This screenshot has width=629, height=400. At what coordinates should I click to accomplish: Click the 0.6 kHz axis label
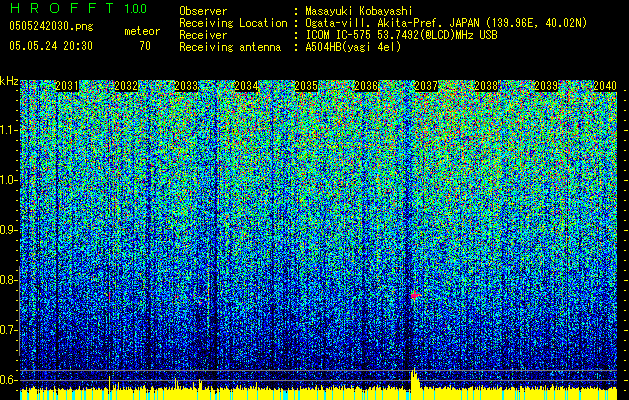coord(8,380)
